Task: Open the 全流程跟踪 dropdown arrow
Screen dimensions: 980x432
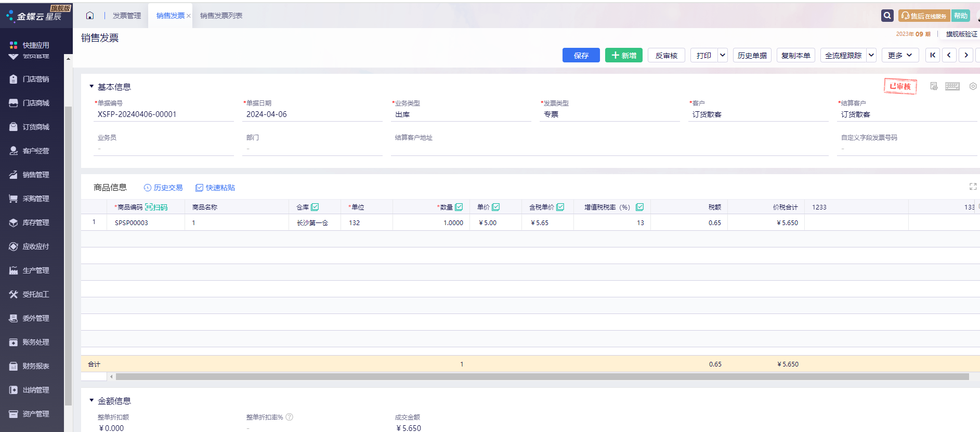Action: pos(871,55)
